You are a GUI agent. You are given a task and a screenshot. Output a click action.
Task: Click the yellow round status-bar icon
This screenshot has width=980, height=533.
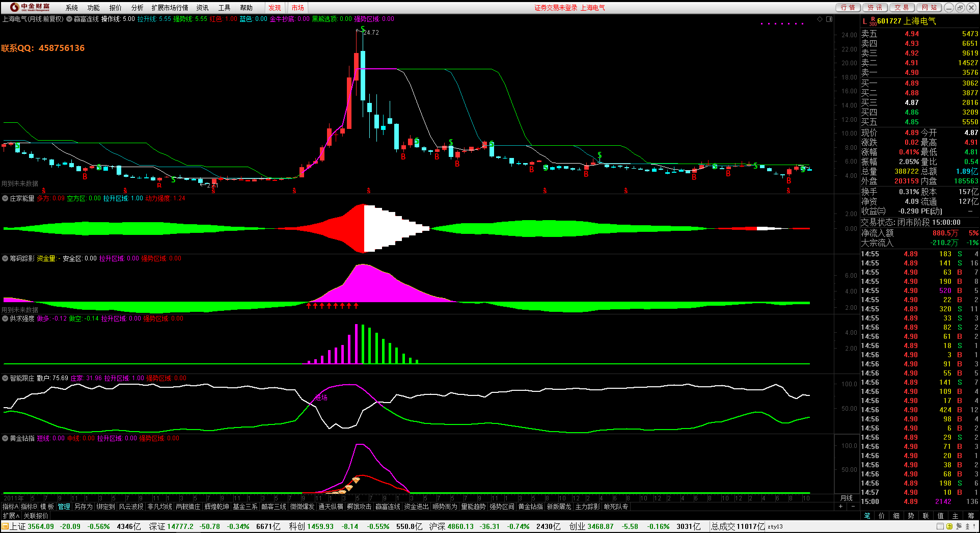click(x=949, y=526)
